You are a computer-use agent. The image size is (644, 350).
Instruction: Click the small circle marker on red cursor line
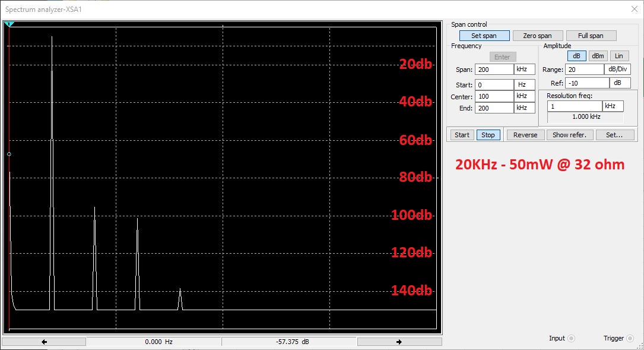9,154
